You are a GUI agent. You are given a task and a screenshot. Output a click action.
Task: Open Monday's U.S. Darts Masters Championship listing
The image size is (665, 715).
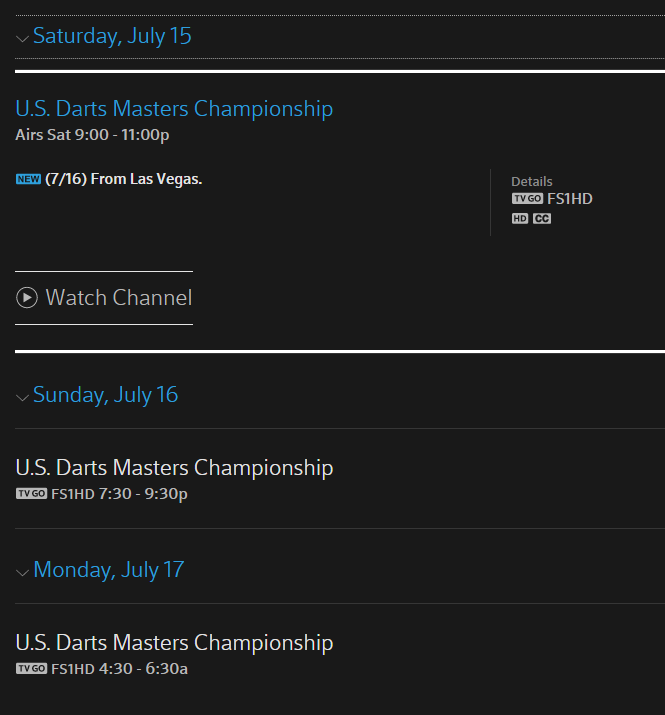174,642
